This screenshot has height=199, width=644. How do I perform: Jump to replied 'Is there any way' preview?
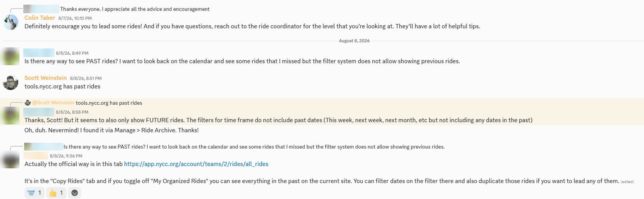pyautogui.click(x=254, y=147)
